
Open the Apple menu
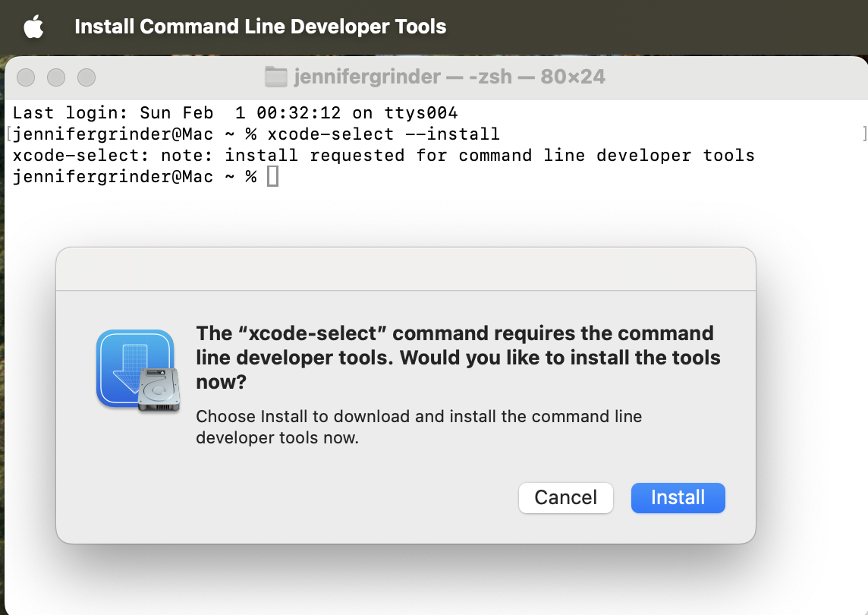point(33,27)
